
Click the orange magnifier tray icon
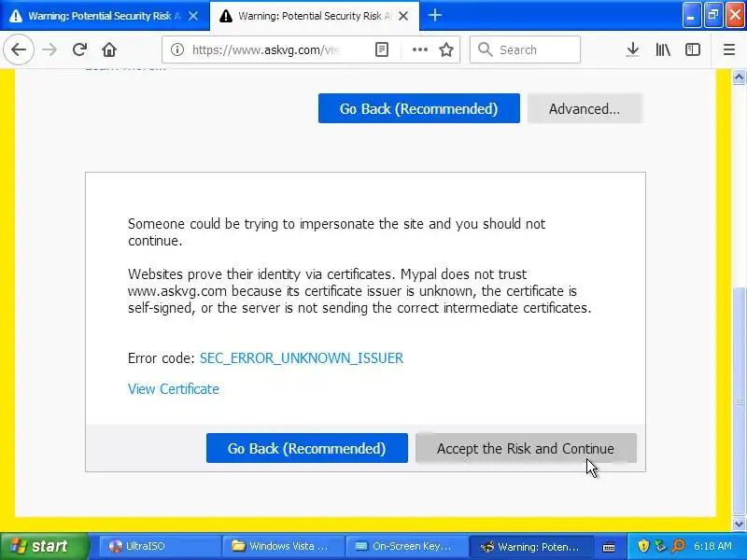[x=678, y=546]
